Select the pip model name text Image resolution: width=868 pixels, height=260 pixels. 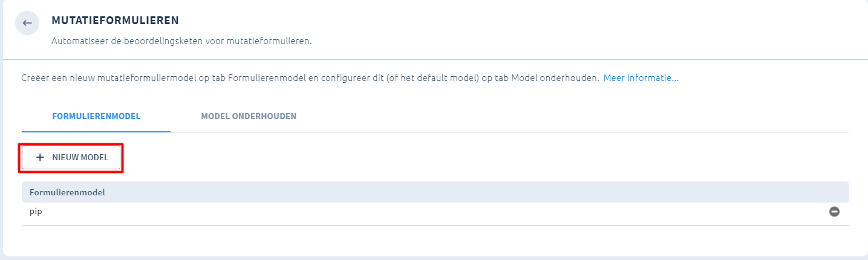coord(36,212)
